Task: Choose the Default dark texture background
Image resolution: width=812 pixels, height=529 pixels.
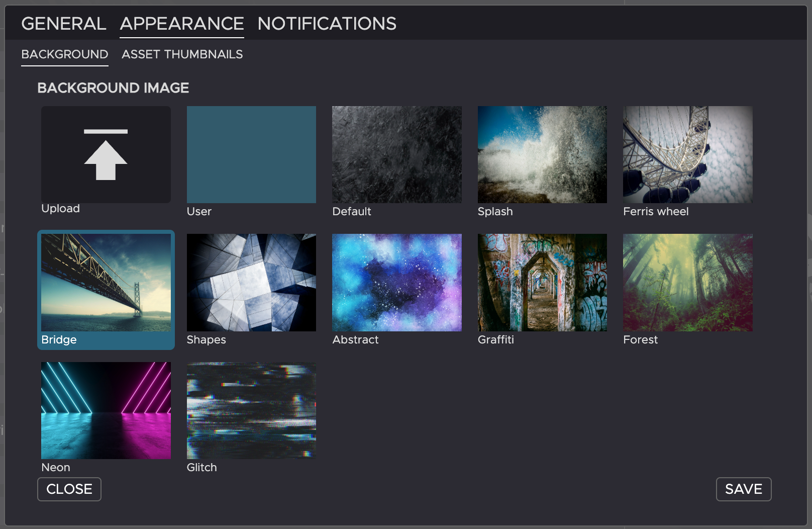Action: point(396,154)
